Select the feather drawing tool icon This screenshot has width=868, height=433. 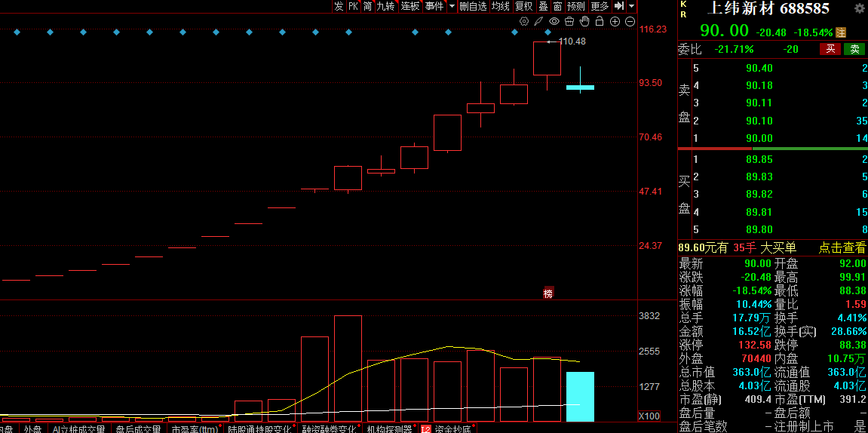[x=538, y=22]
